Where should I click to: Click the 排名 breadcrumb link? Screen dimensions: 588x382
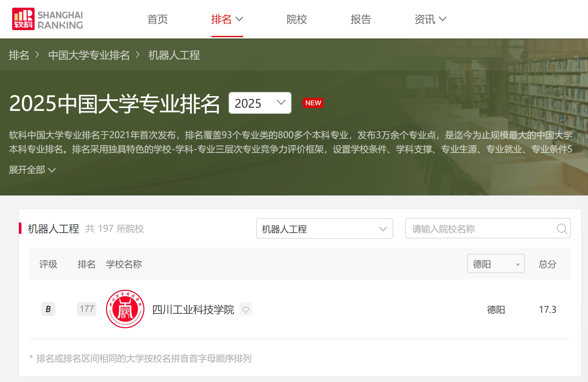click(19, 55)
